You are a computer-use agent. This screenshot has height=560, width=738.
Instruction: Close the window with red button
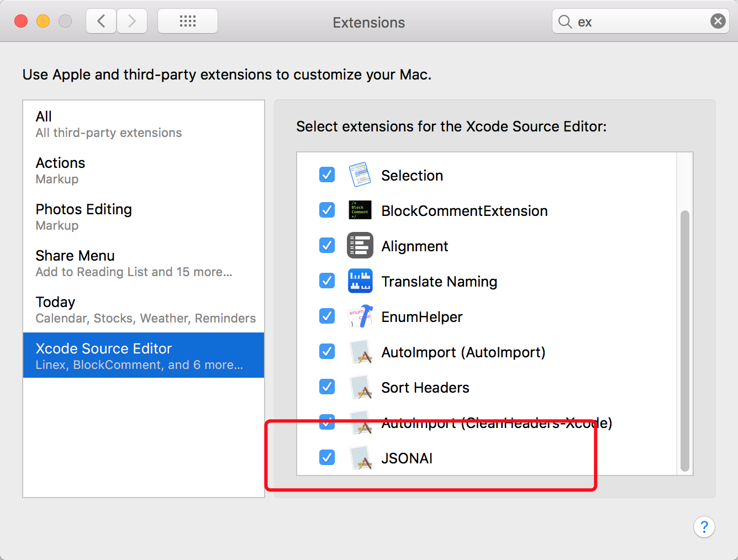[21, 21]
